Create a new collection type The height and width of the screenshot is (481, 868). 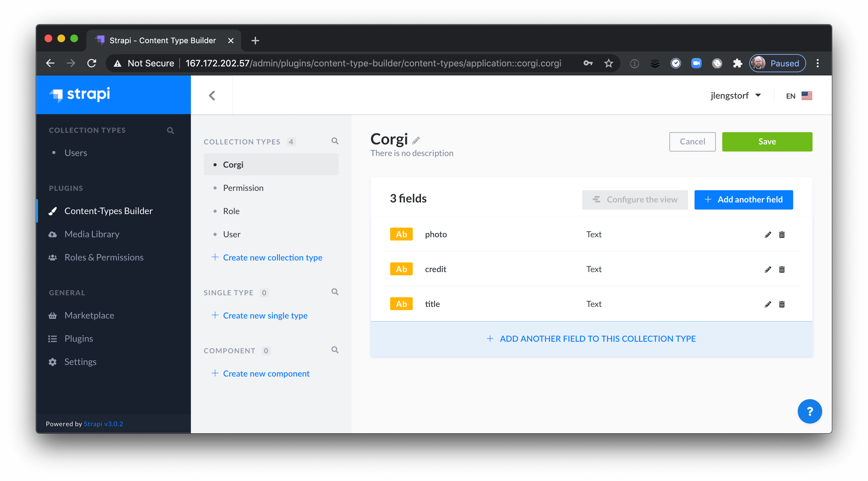coord(272,257)
